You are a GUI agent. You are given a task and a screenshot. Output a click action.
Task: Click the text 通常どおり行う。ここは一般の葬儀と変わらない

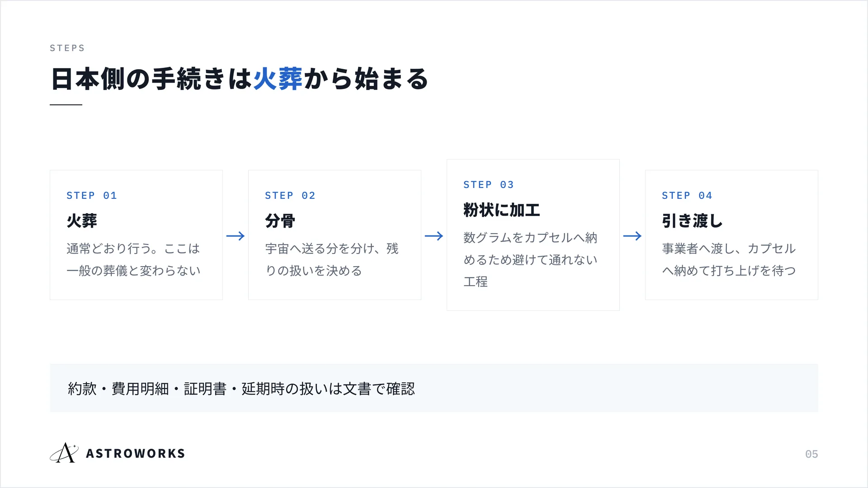point(133,259)
